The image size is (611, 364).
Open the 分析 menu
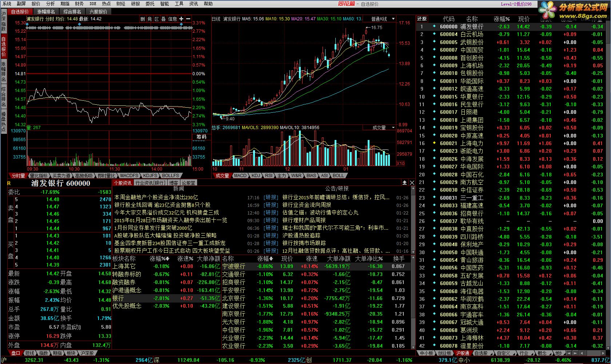50,4
